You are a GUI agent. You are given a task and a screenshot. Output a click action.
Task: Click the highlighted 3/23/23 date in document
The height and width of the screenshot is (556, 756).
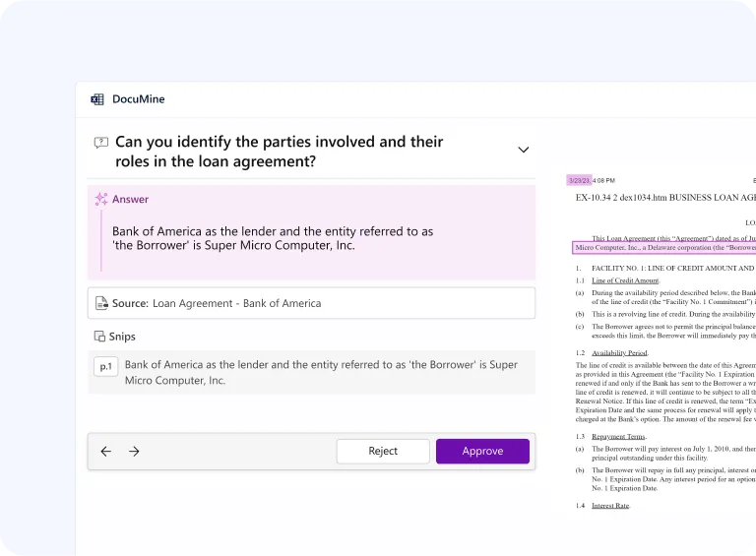579,181
